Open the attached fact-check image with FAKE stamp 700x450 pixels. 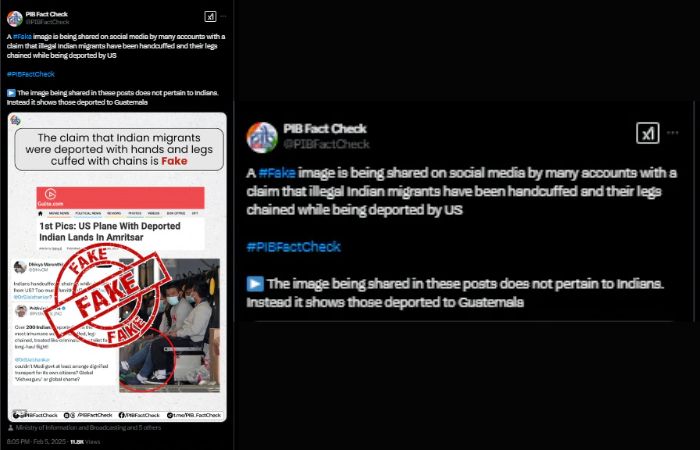[117, 267]
